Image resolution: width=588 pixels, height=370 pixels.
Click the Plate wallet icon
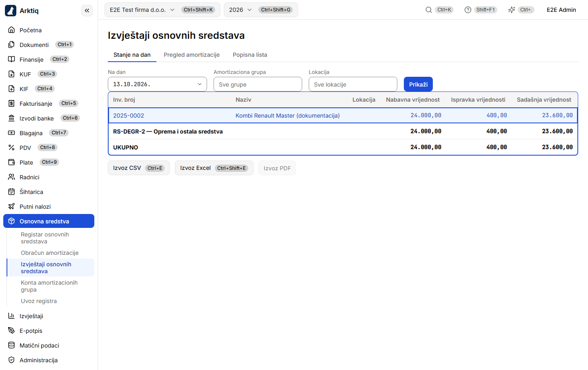pyautogui.click(x=11, y=163)
